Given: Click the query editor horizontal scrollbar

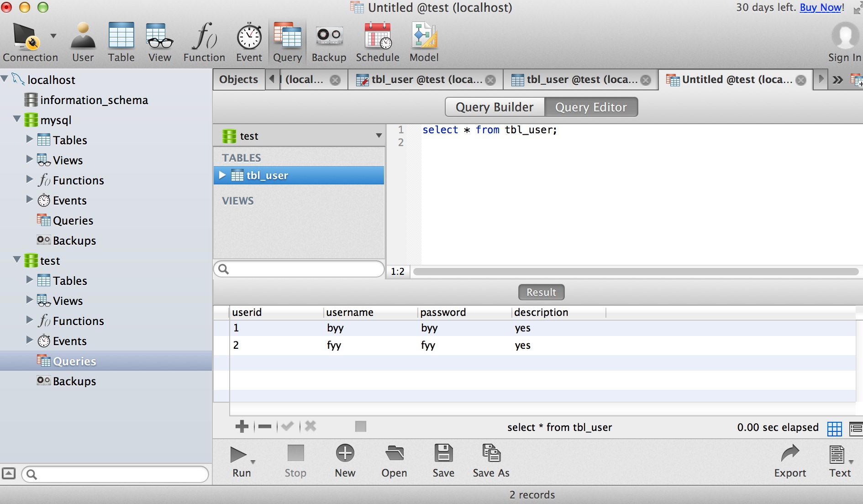Looking at the screenshot, I should point(636,272).
